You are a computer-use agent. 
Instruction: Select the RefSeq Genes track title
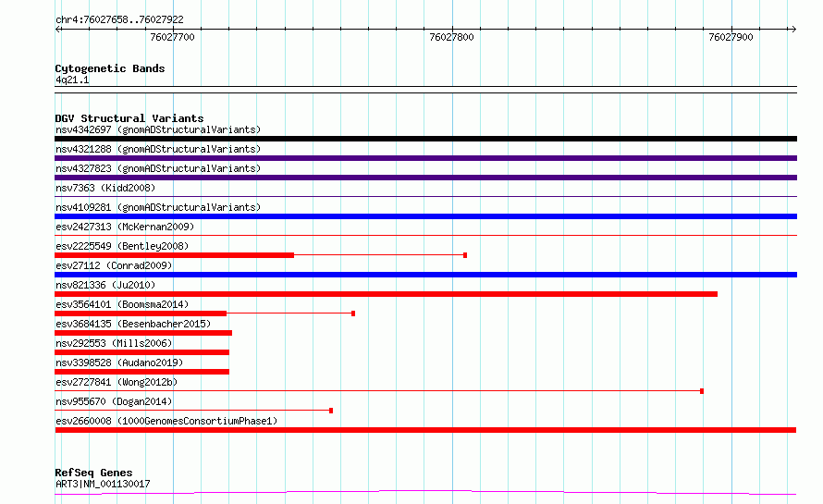click(x=93, y=473)
